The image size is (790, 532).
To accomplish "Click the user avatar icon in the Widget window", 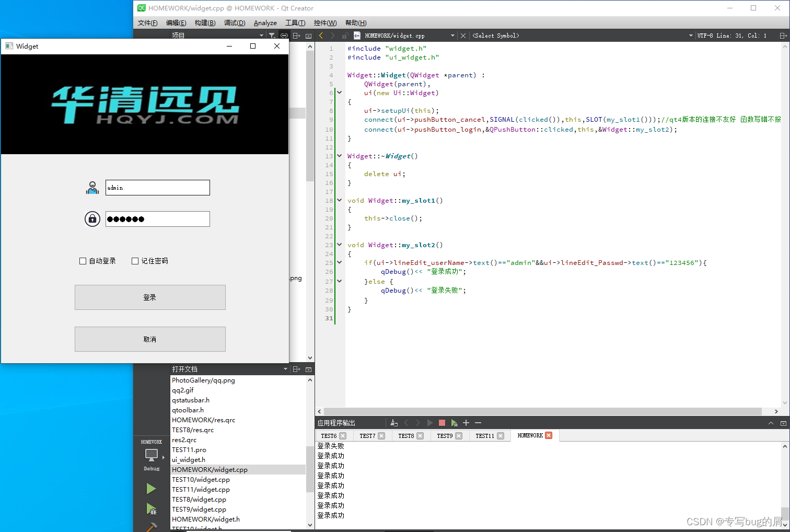I will 92,188.
